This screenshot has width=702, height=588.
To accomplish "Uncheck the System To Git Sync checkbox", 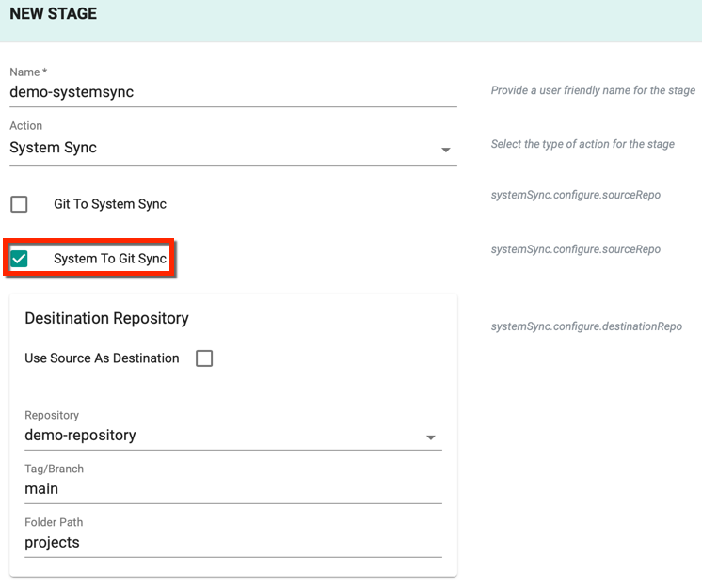I will pos(19,259).
